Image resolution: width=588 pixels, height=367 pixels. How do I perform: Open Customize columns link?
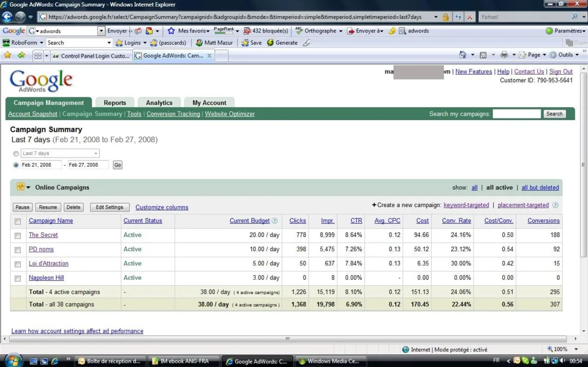162,208
